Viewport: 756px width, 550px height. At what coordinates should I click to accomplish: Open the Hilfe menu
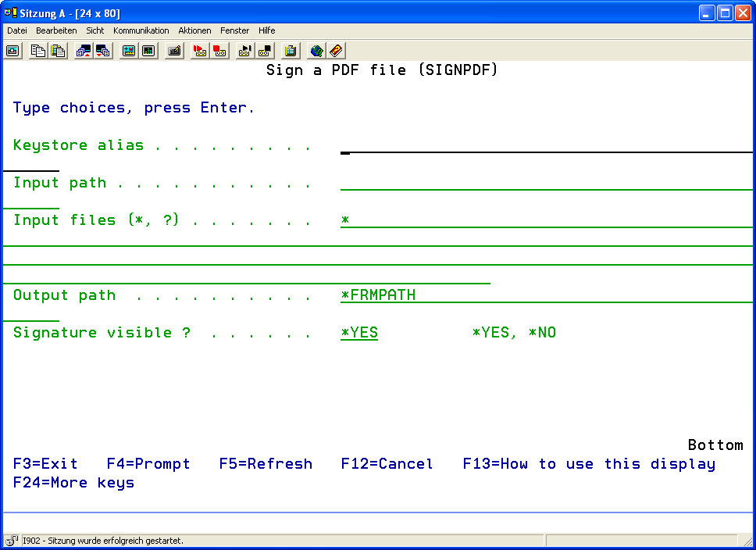click(x=267, y=30)
